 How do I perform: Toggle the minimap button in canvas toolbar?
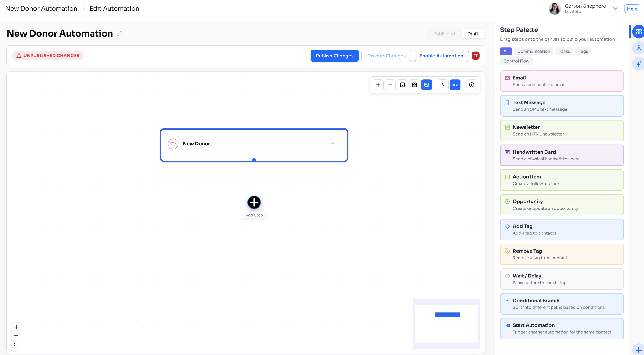click(x=427, y=85)
